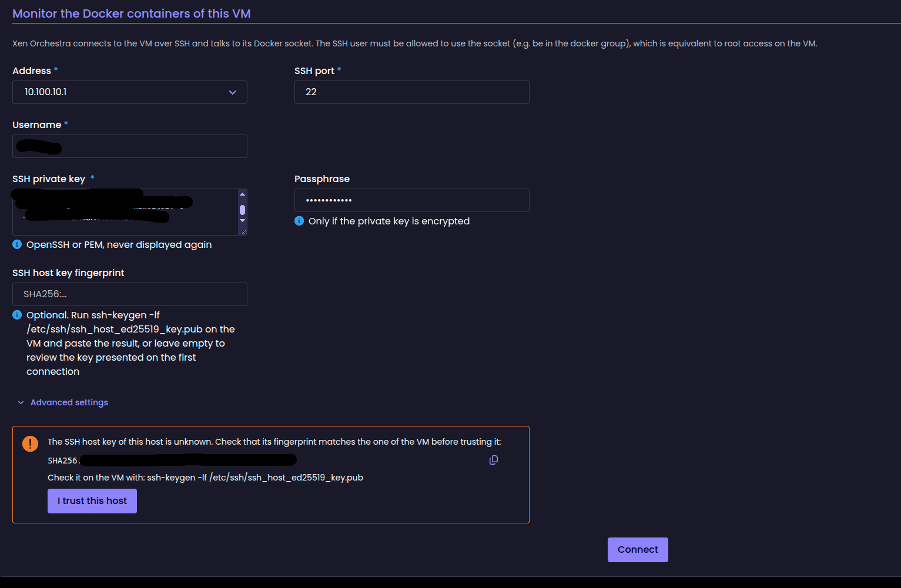Trust the host with 'I trust this host'
This screenshot has height=588, width=901.
[x=92, y=501]
